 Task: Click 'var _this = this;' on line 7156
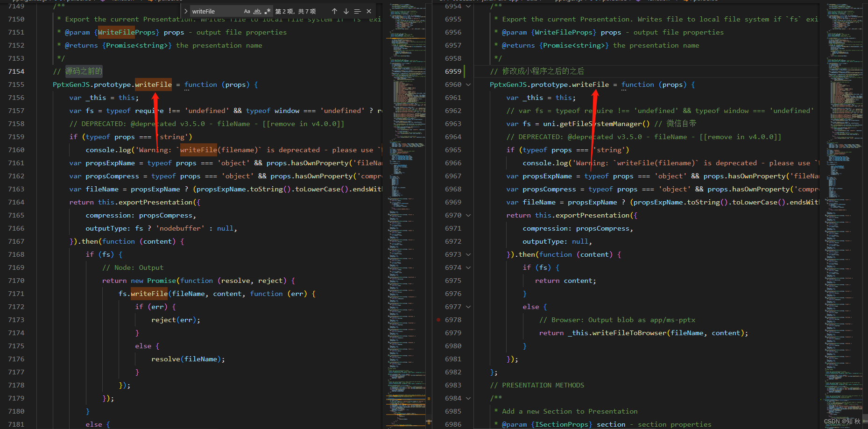[104, 98]
